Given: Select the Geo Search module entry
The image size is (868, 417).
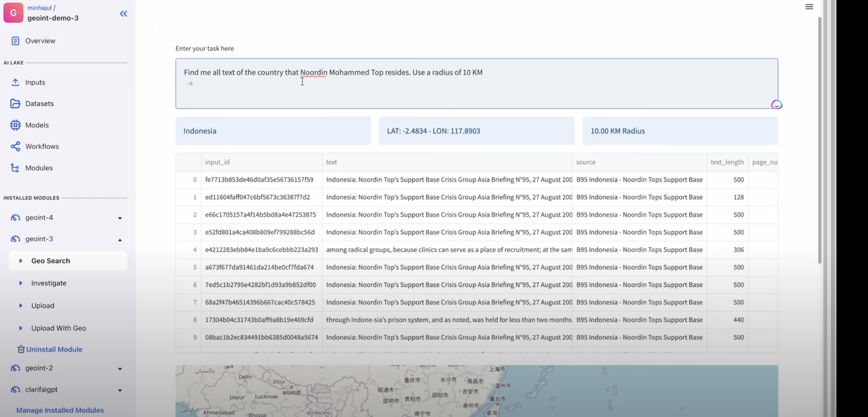Looking at the screenshot, I should pos(50,260).
